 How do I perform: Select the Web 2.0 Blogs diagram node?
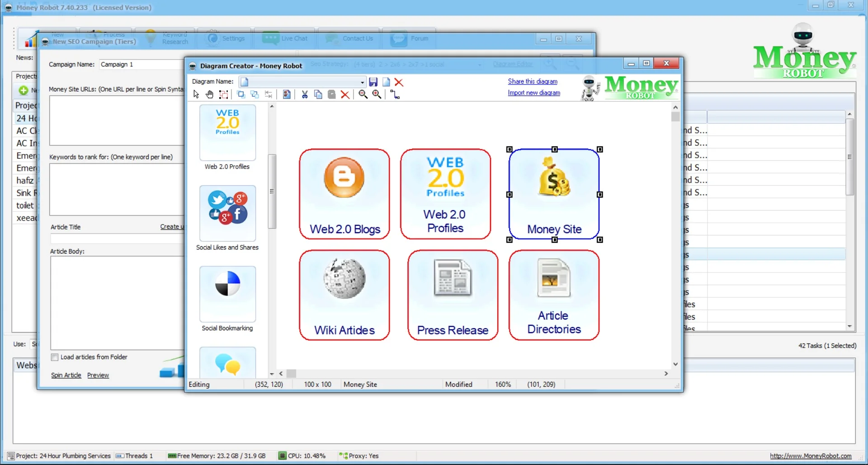[344, 194]
